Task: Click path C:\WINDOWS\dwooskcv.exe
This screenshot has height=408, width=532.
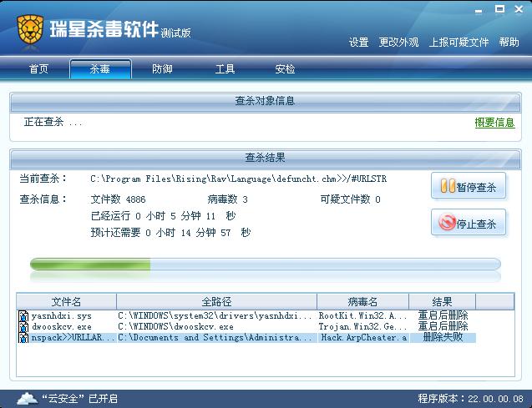Action: [x=175, y=327]
